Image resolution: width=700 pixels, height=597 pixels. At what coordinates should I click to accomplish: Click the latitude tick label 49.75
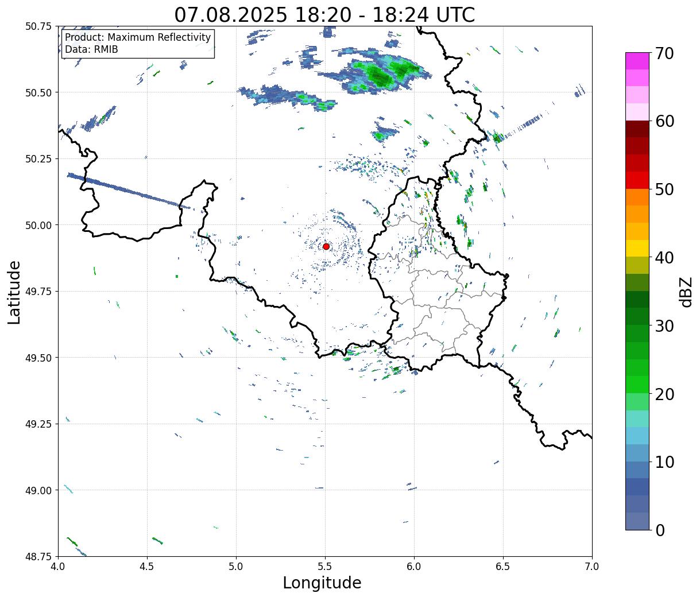pos(38,292)
